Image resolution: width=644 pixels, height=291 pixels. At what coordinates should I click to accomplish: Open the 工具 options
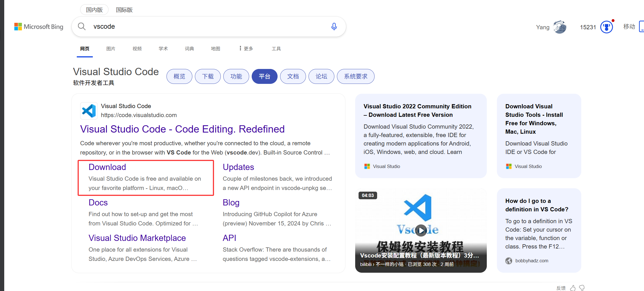coord(276,49)
